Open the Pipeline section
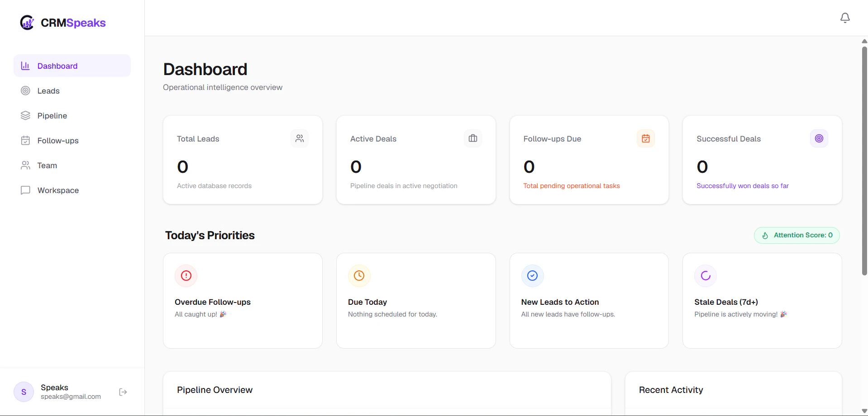Image resolution: width=868 pixels, height=416 pixels. (x=72, y=116)
